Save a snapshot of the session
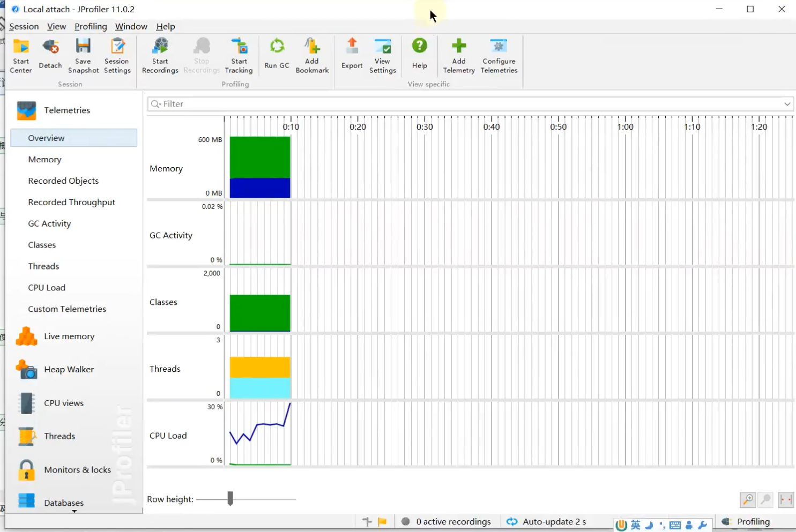This screenshot has width=796, height=532. pos(83,56)
